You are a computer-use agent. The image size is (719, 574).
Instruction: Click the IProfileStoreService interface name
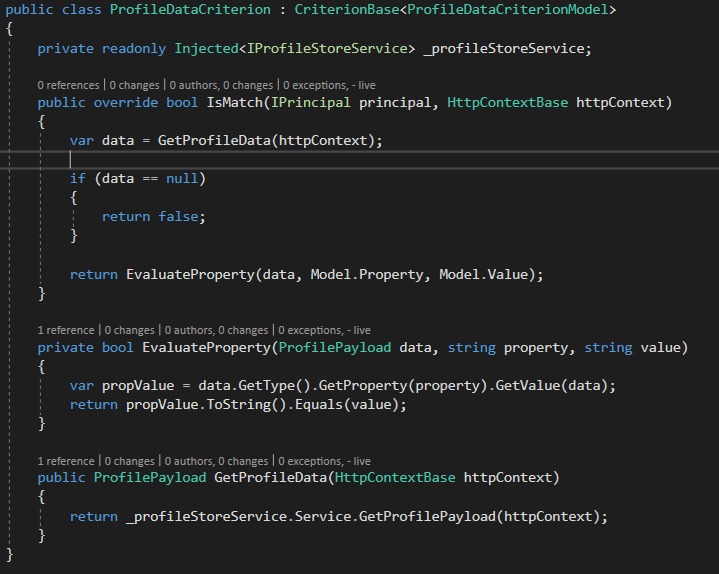tap(327, 49)
